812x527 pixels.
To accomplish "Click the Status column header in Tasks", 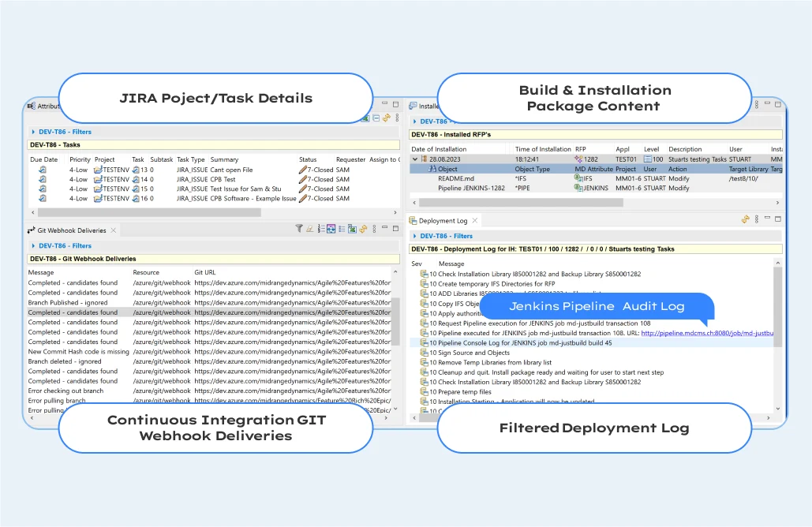I will [308, 159].
